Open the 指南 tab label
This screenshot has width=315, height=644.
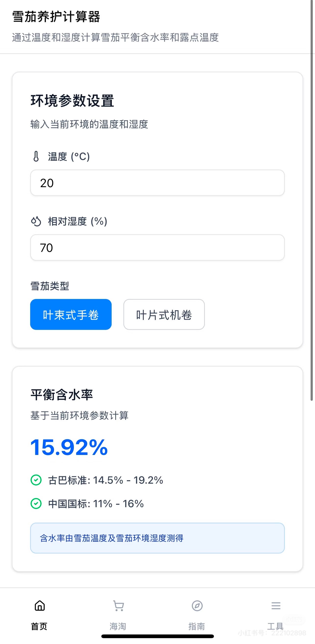pyautogui.click(x=197, y=626)
